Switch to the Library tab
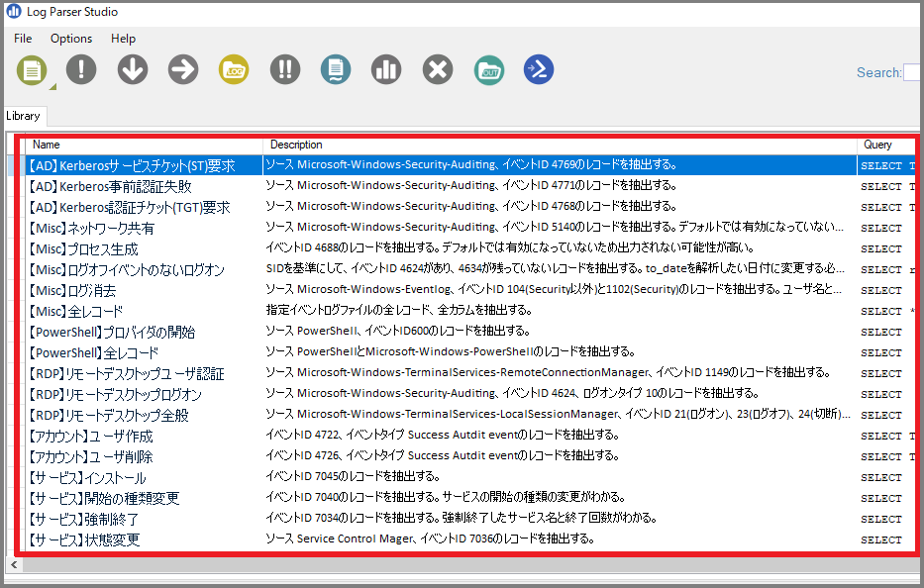This screenshot has width=924, height=588. (x=24, y=116)
